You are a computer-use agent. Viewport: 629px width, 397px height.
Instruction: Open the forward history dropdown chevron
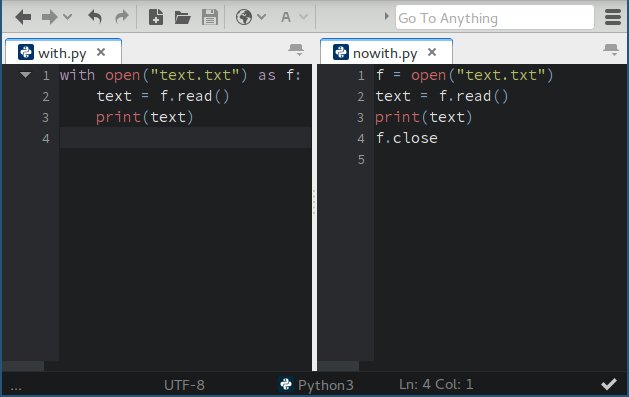(67, 17)
